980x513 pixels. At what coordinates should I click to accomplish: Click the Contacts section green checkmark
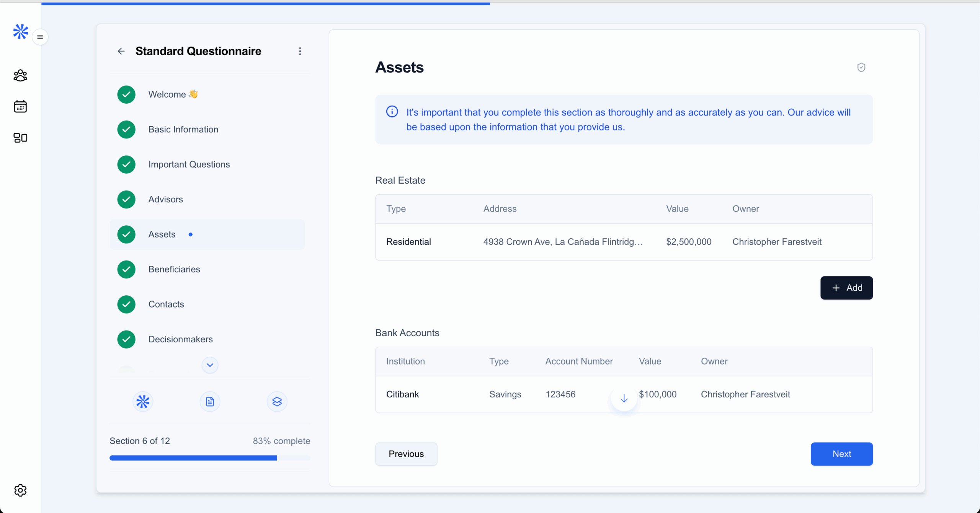pos(126,305)
